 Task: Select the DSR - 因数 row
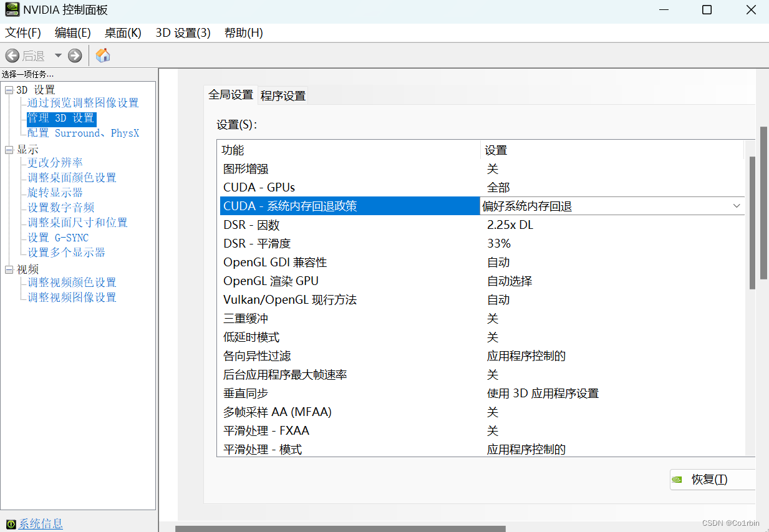[x=481, y=225]
